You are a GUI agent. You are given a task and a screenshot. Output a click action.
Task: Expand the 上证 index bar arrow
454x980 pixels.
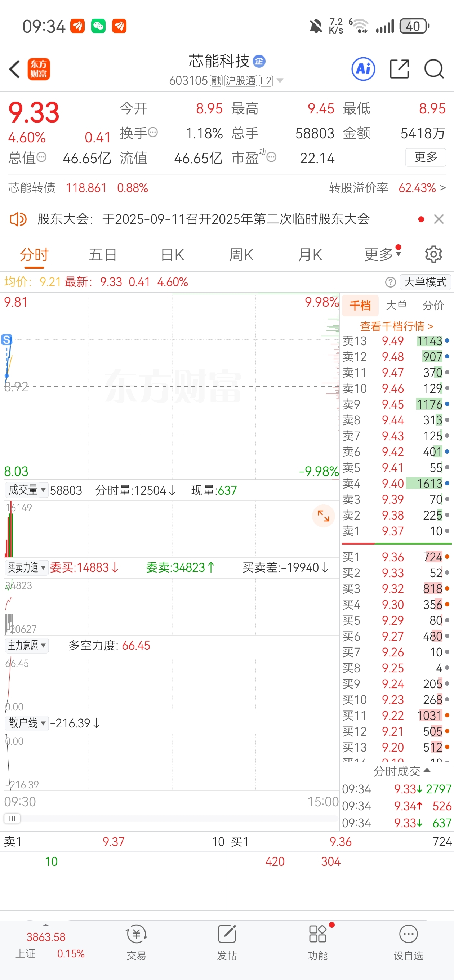[46, 925]
